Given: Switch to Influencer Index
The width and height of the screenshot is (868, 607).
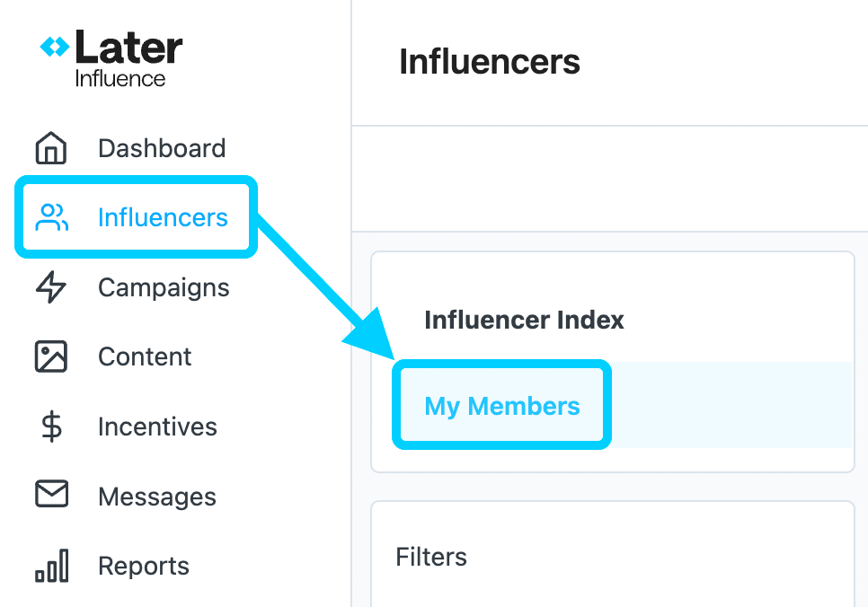Looking at the screenshot, I should (x=524, y=320).
